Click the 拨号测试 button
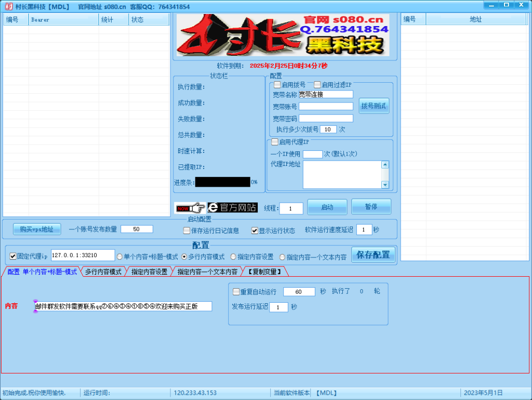532x400 pixels. click(x=374, y=106)
